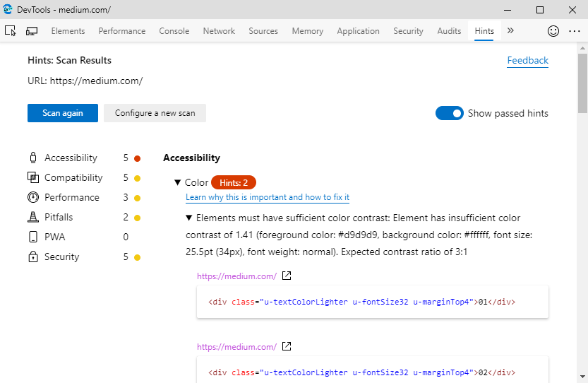Switch to the Performance tab

click(x=122, y=31)
